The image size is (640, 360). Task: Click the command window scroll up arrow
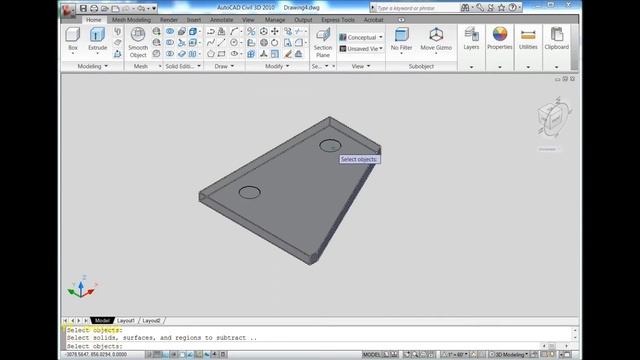point(575,330)
